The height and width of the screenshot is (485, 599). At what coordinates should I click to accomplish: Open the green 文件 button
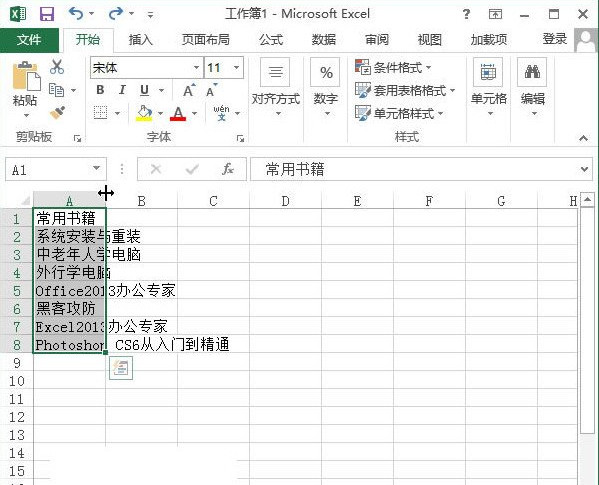[x=29, y=40]
